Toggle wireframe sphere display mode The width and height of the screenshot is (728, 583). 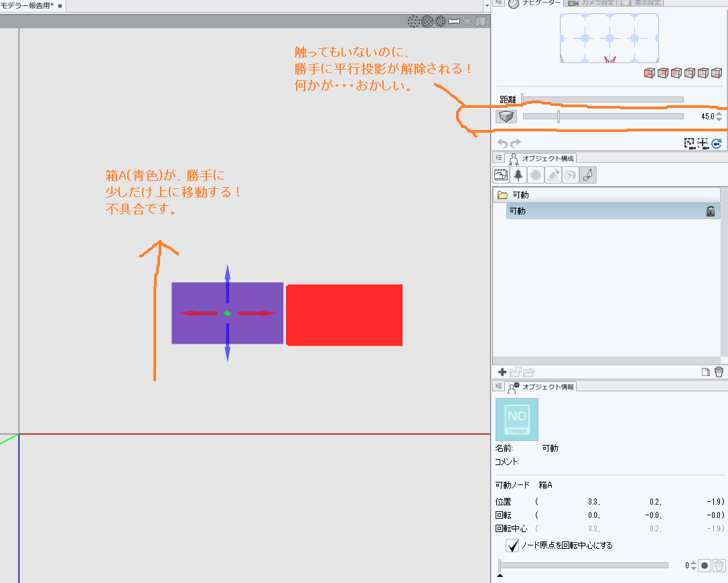click(x=427, y=21)
